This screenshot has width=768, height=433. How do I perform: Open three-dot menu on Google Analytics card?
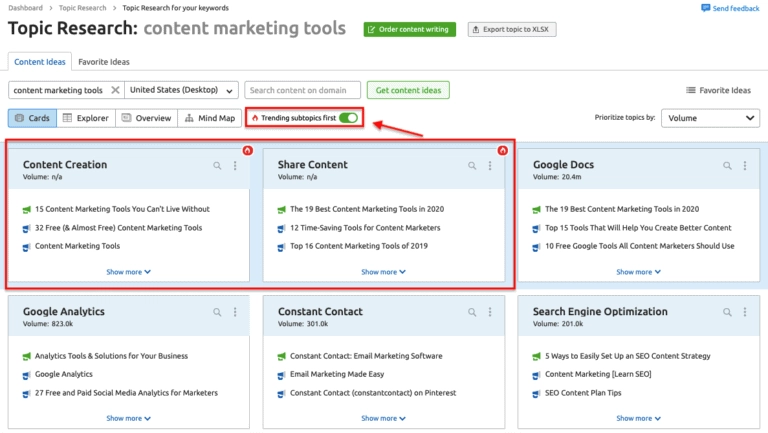[235, 312]
